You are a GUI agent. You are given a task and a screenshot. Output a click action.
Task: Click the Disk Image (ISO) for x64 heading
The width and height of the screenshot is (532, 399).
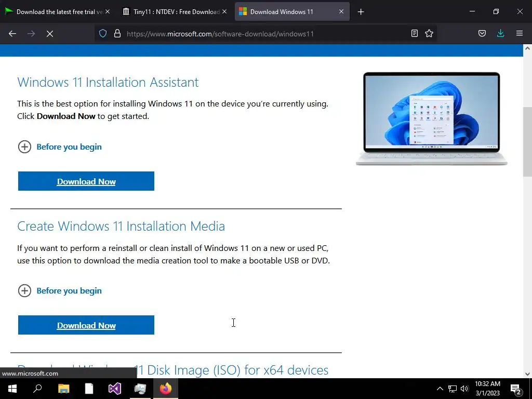(x=172, y=370)
